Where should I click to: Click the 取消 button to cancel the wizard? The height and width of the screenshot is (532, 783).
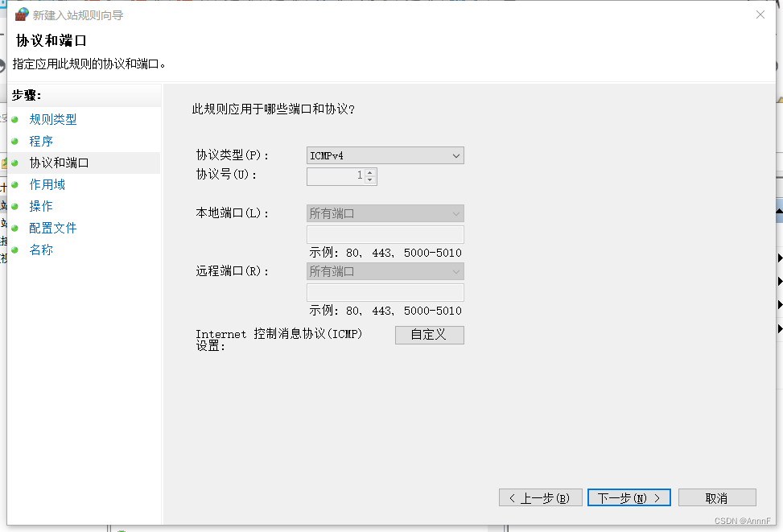716,497
